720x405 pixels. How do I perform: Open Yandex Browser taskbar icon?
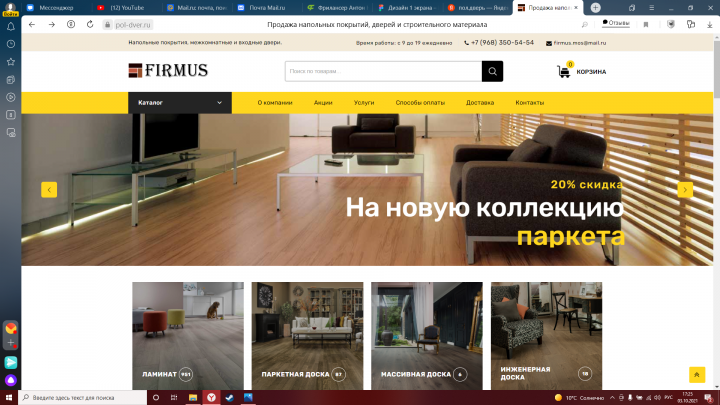(211, 398)
